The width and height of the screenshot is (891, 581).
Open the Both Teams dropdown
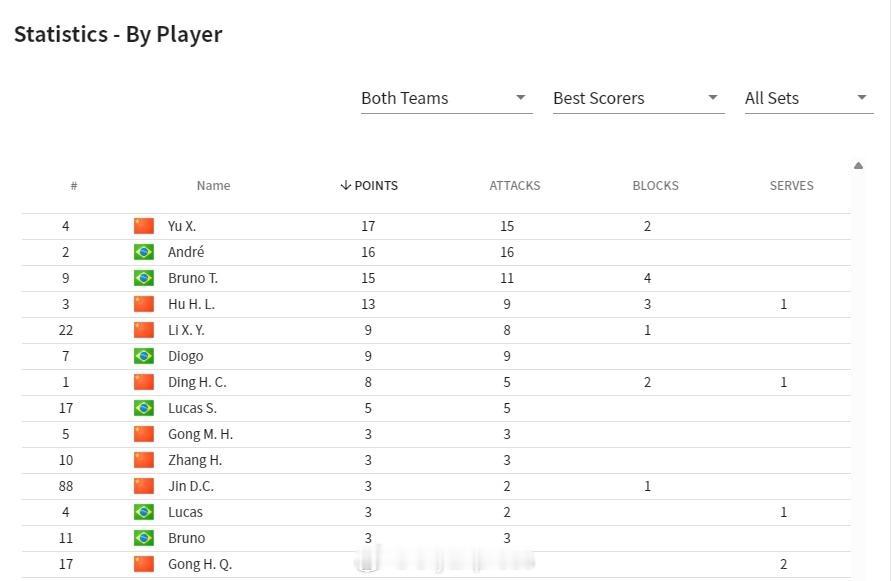tap(447, 98)
